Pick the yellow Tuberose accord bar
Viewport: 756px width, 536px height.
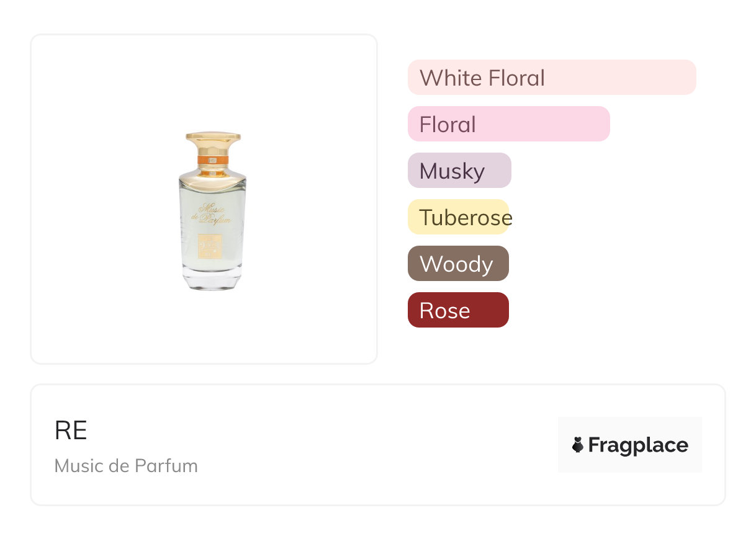tap(459, 217)
